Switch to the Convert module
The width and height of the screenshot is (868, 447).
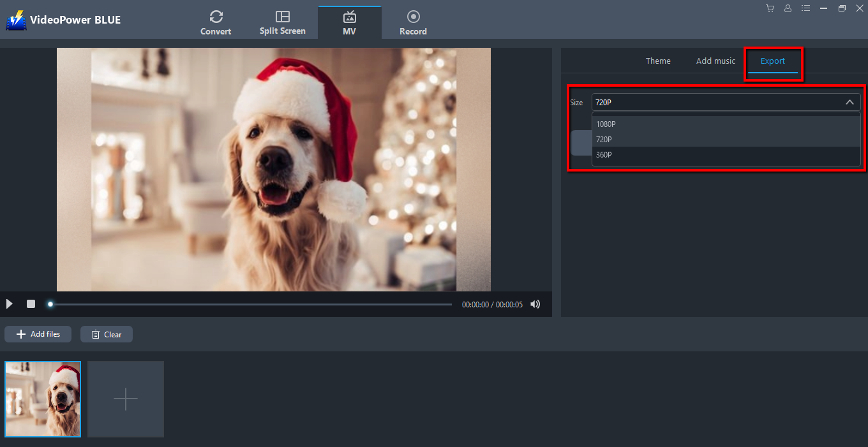click(x=216, y=21)
